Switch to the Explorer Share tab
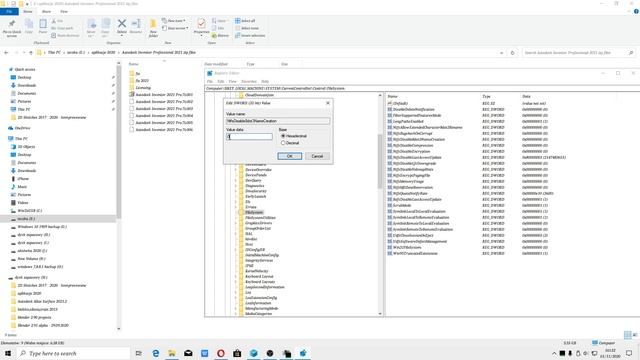This screenshot has height=360, width=640. (x=47, y=11)
